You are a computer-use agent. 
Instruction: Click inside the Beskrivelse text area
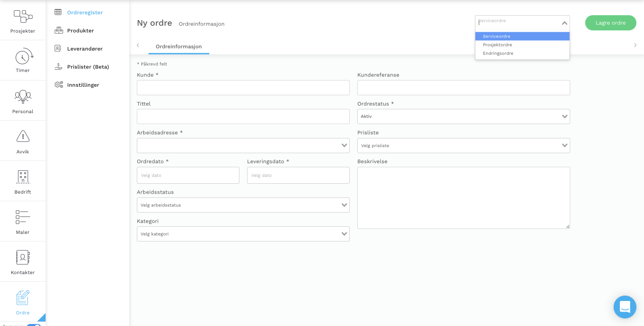point(464,198)
